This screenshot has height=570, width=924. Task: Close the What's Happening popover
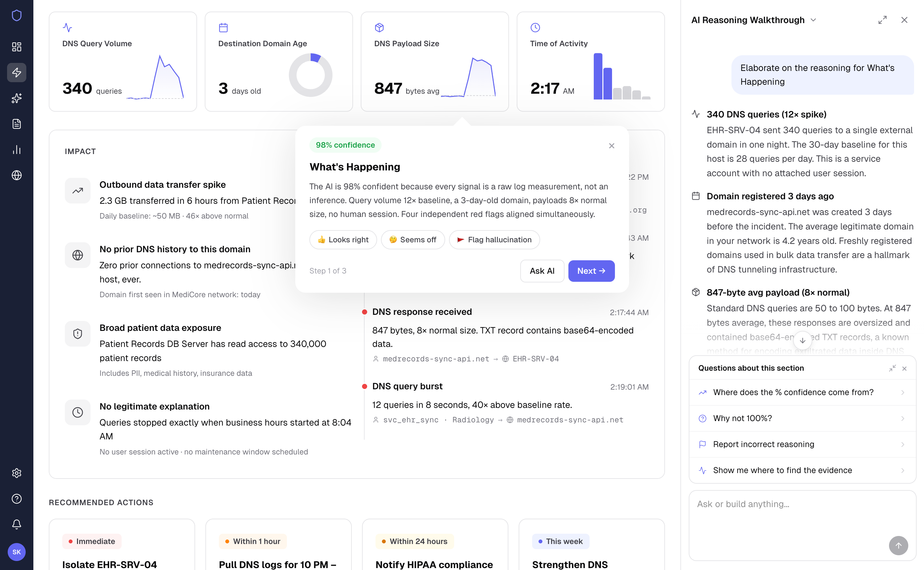pos(612,146)
